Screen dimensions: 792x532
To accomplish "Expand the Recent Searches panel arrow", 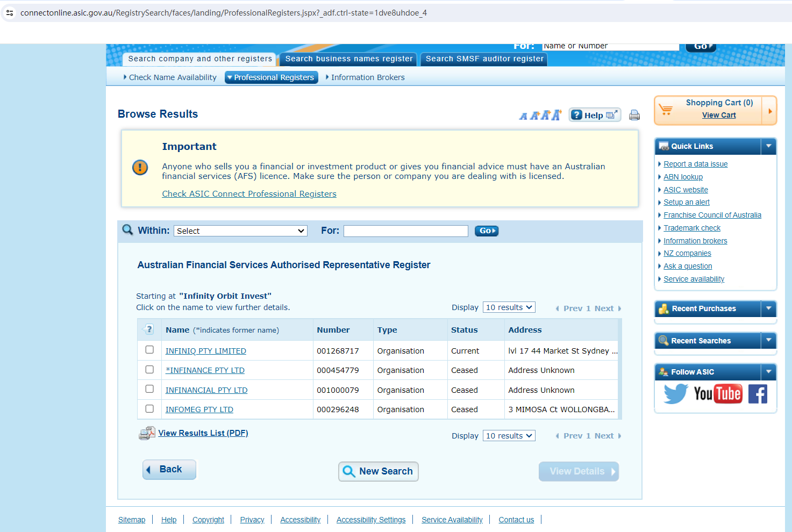I will pyautogui.click(x=769, y=341).
